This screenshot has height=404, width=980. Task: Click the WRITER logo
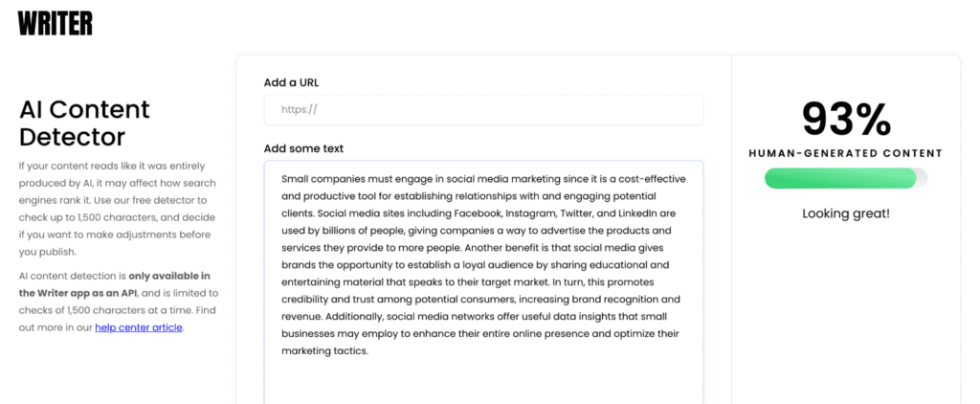[x=55, y=23]
